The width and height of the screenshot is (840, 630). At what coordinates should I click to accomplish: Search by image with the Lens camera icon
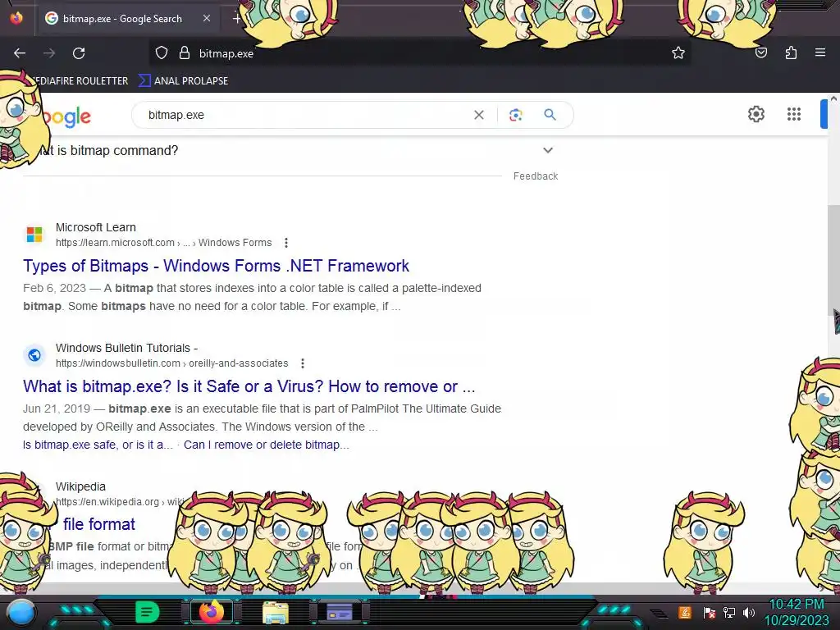tap(515, 115)
